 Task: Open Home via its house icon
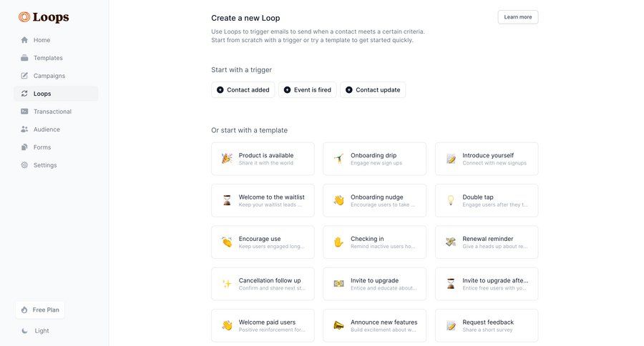click(x=24, y=40)
